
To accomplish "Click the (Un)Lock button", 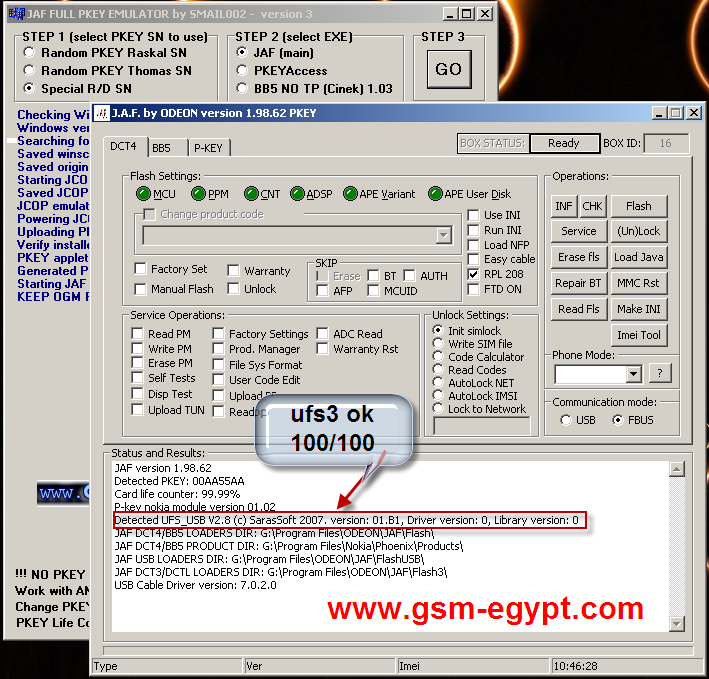I will [x=638, y=231].
